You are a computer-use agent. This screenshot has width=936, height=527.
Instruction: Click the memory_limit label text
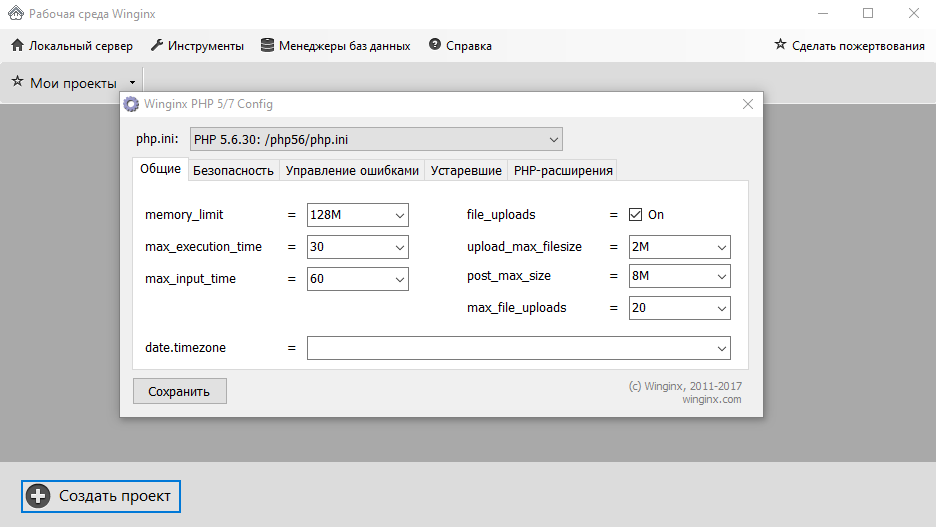(x=184, y=215)
